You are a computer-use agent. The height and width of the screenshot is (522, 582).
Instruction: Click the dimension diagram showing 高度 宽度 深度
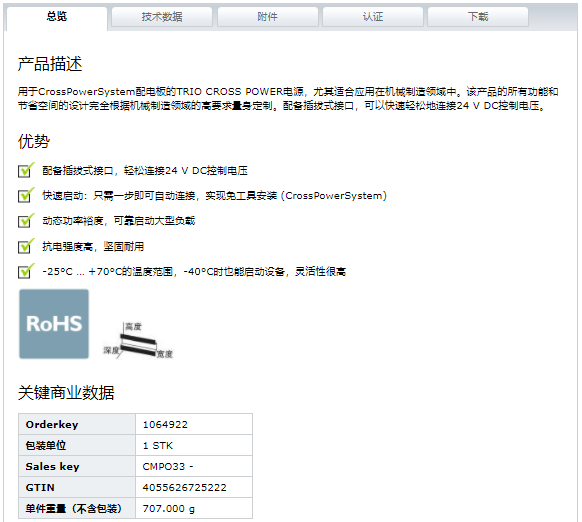pos(138,340)
